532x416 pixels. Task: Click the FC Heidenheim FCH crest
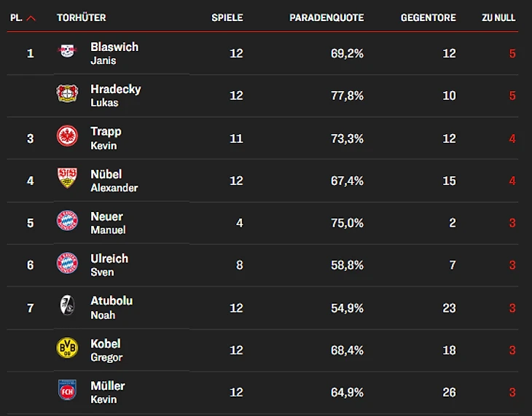[x=67, y=390]
